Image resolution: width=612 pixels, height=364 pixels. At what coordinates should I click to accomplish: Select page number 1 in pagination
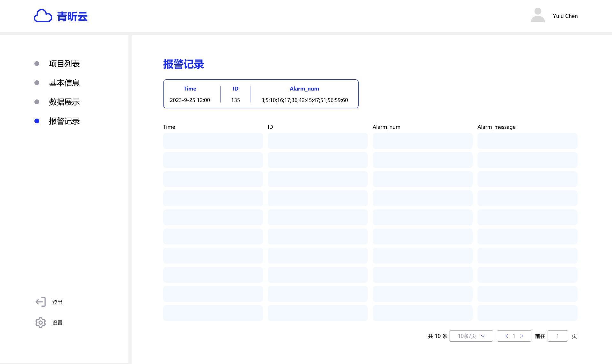(514, 336)
